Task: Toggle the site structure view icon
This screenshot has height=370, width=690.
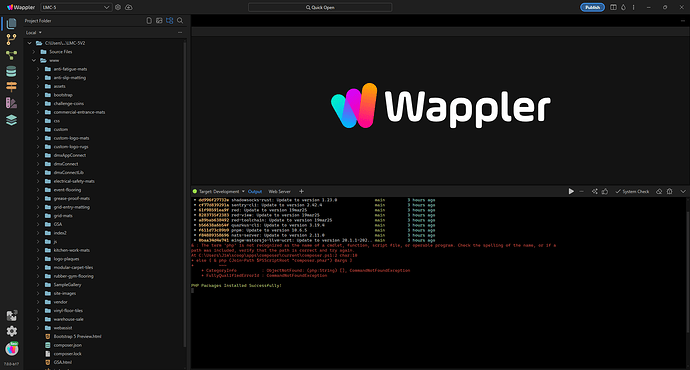Action: tap(169, 21)
